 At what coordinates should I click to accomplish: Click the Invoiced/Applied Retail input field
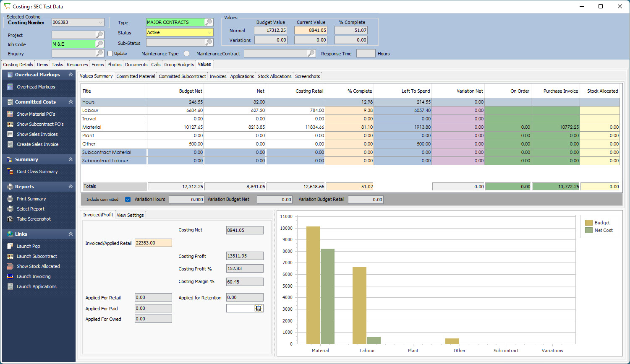[153, 243]
